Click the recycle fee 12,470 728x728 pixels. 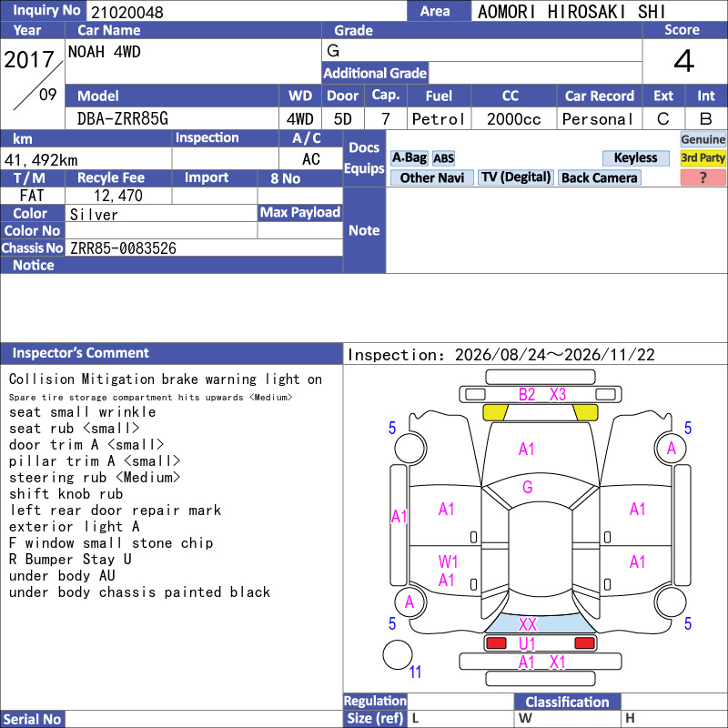pos(118,196)
